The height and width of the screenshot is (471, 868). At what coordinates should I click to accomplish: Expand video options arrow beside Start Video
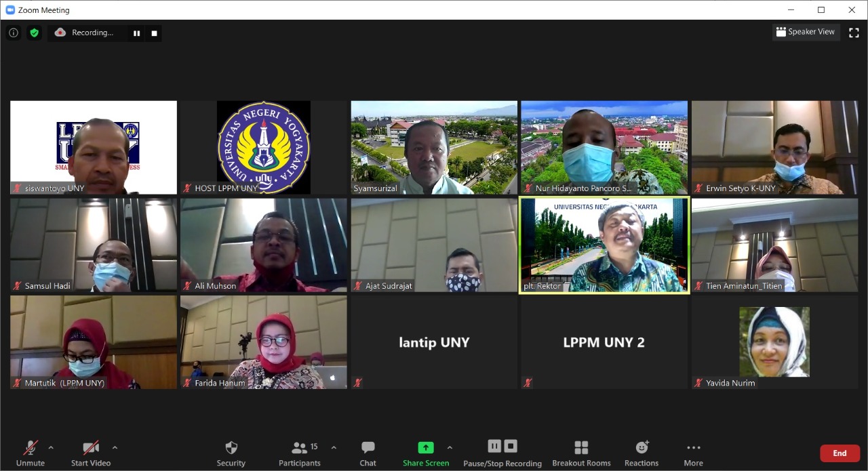tap(115, 448)
